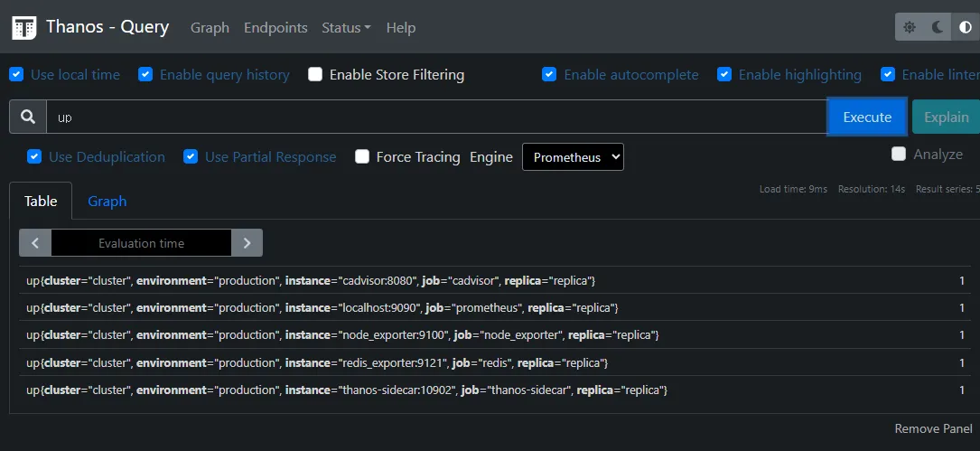Viewport: 980px width, 451px height.
Task: Toggle Enable query history checkbox
Action: coord(145,74)
